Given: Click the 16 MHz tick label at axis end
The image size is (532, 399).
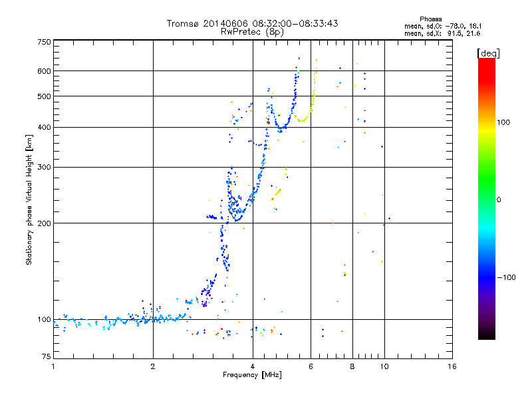Looking at the screenshot, I should coord(452,366).
